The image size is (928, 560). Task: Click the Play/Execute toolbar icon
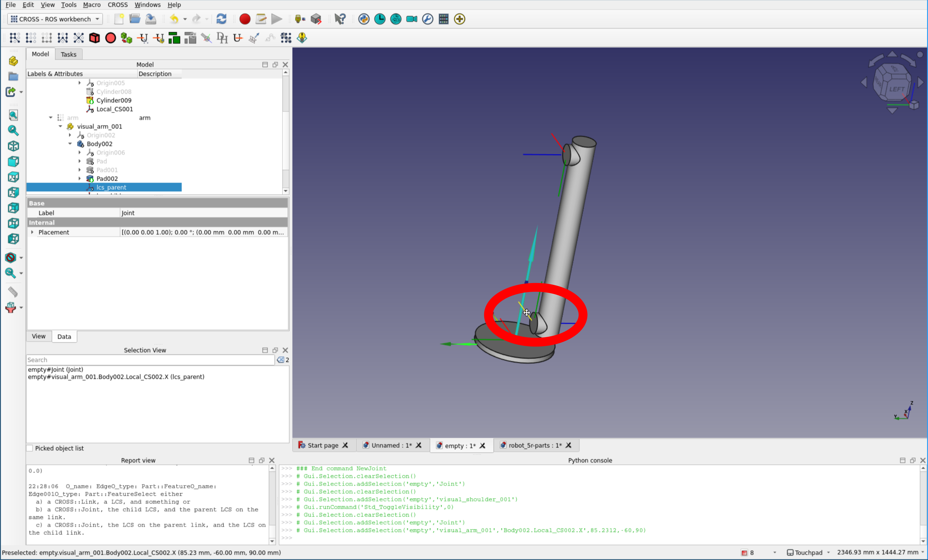pos(276,18)
